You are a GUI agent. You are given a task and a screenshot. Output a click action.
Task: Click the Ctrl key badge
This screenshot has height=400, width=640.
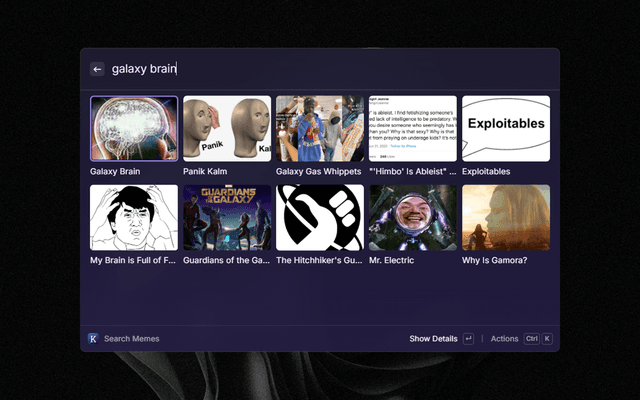(x=531, y=338)
